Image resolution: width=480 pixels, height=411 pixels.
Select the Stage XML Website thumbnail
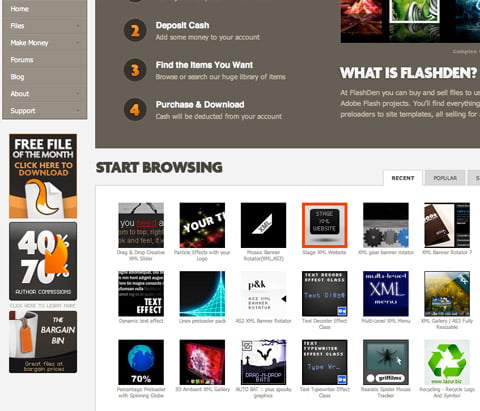click(x=324, y=225)
